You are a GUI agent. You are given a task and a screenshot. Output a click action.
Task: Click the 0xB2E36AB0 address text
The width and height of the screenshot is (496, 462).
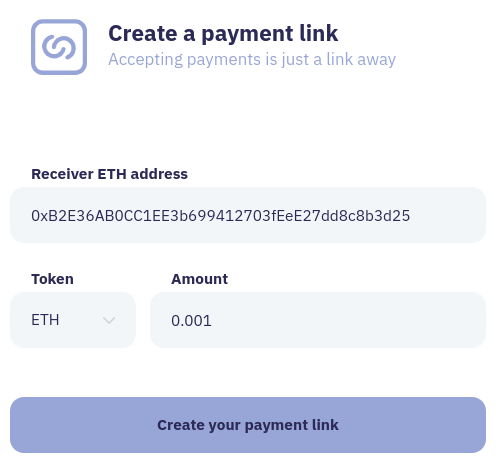[220, 216]
